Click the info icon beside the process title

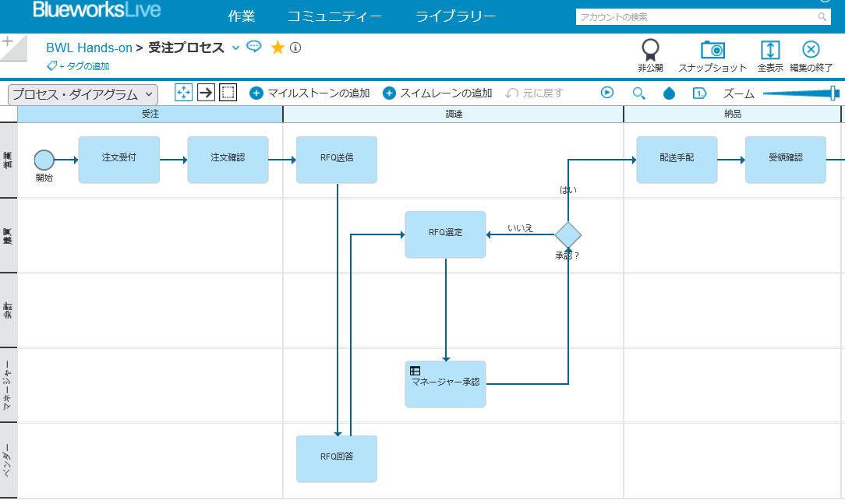pyautogui.click(x=294, y=48)
